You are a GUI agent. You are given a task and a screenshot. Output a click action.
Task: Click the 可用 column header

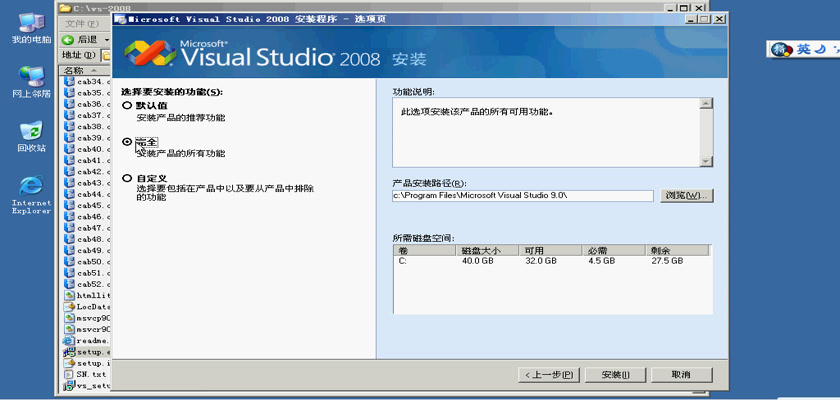coord(550,251)
